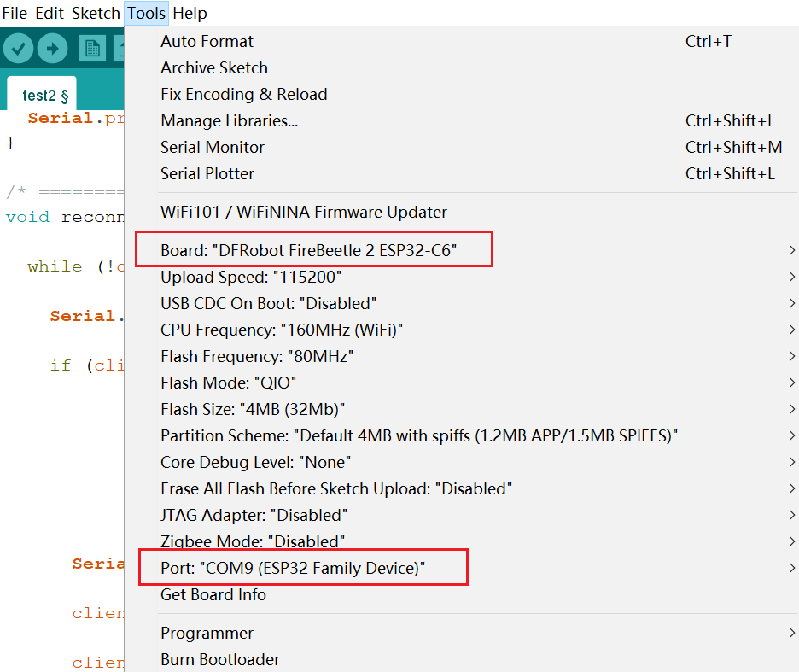
Task: Click Burn Bootloader
Action: pyautogui.click(x=220, y=659)
